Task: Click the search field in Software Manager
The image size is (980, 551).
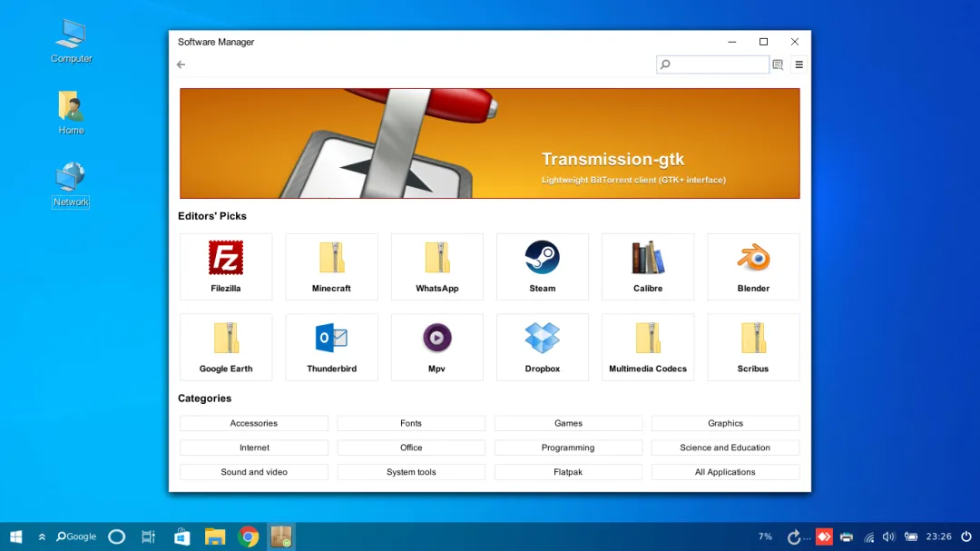Action: point(712,64)
